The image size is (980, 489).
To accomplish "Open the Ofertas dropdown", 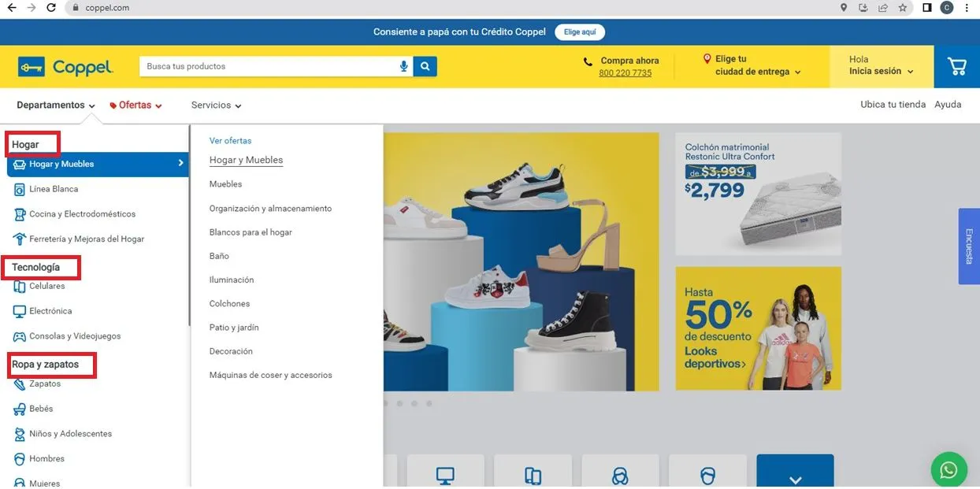I will pos(135,106).
